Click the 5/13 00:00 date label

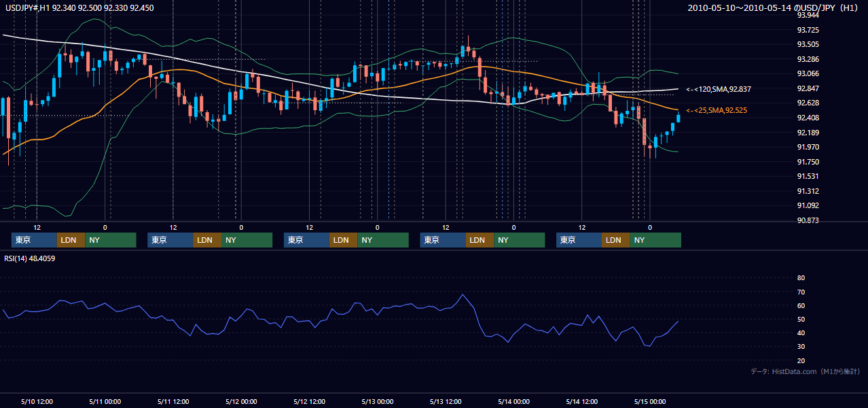point(378,401)
